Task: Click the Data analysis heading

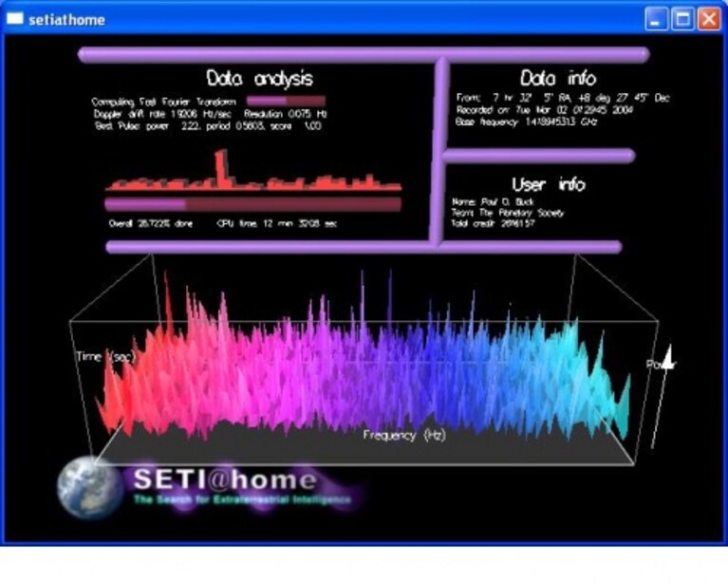Action: click(x=259, y=78)
